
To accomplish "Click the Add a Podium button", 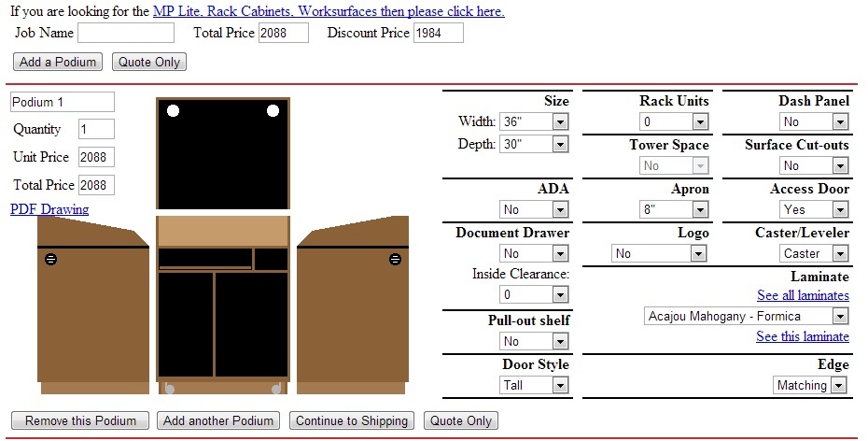I will 58,62.
